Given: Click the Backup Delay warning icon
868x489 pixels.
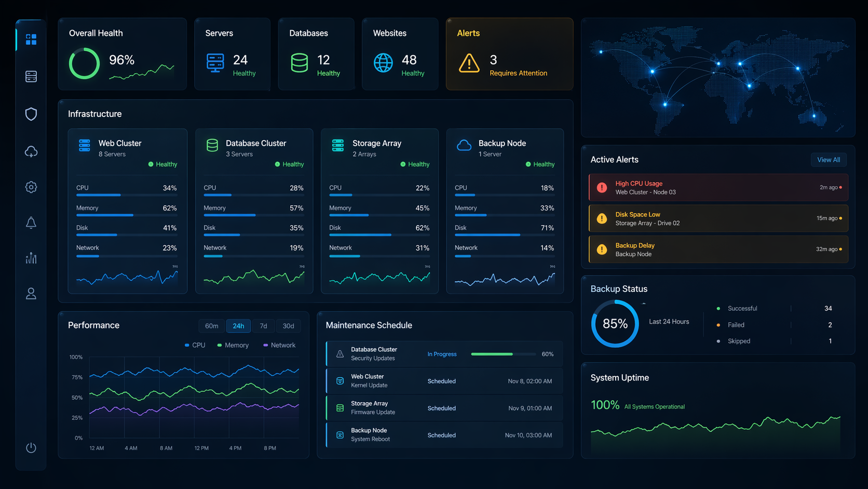Looking at the screenshot, I should (x=602, y=249).
